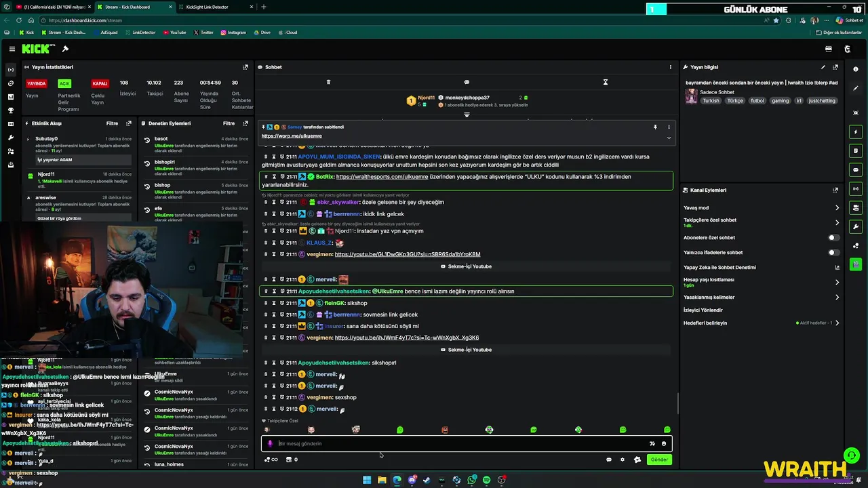Select the Stream broadcast icon in left sidebar

10,70
